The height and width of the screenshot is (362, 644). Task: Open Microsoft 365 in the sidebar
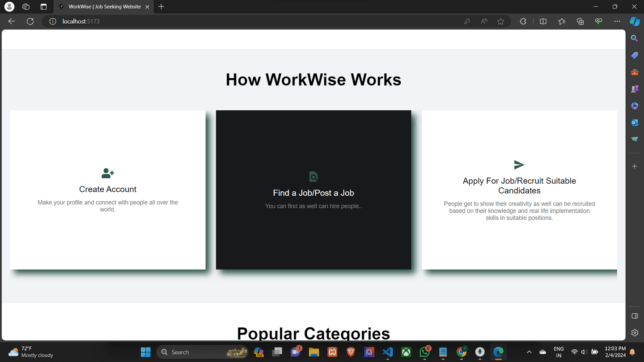pyautogui.click(x=635, y=106)
